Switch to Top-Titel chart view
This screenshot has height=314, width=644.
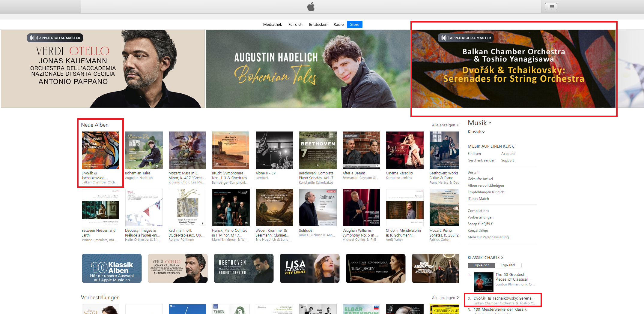click(508, 265)
